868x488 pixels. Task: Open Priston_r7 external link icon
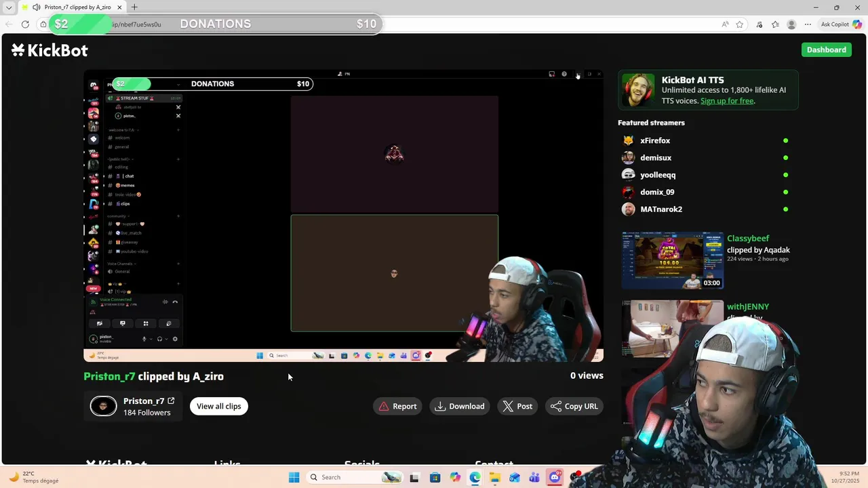(171, 401)
